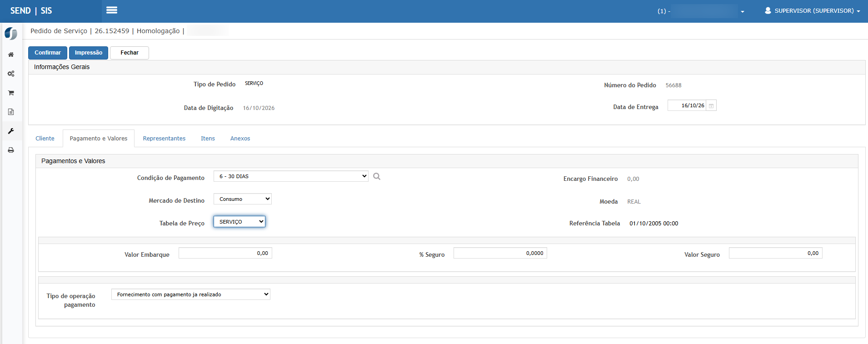The height and width of the screenshot is (344, 868).
Task: Click the page title Pedido de Serviço
Action: pyautogui.click(x=59, y=31)
